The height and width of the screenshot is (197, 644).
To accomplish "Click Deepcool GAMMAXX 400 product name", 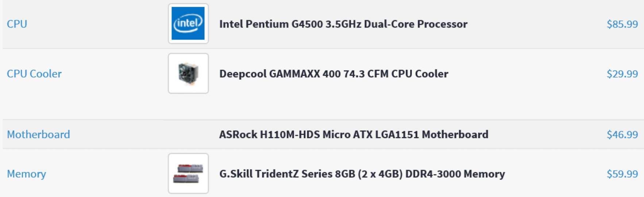I will click(x=333, y=74).
